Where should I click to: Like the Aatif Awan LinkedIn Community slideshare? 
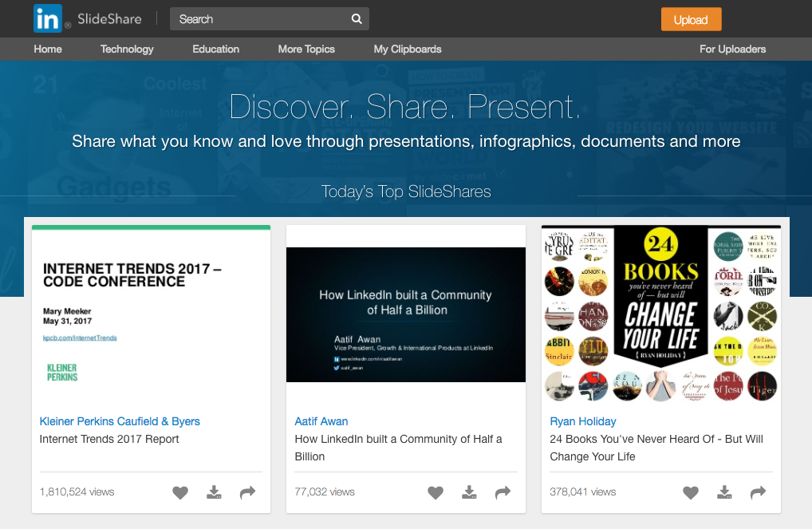(x=436, y=492)
